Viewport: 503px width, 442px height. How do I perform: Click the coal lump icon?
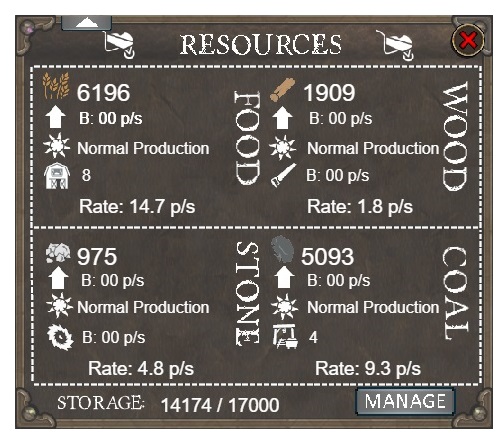coord(282,249)
